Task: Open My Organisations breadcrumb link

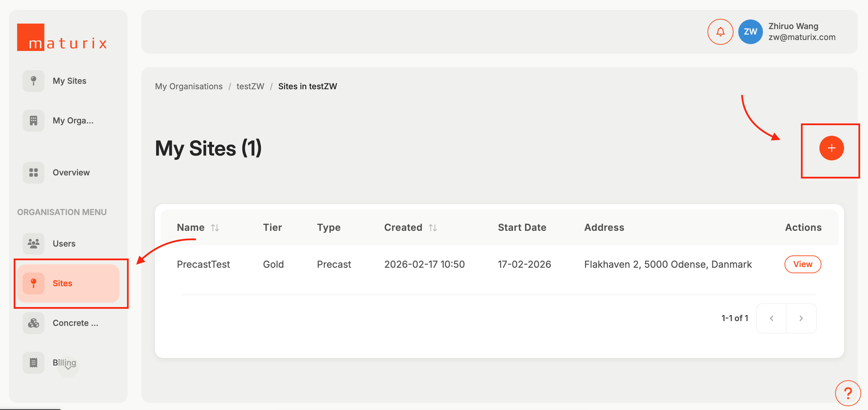Action: pos(189,87)
